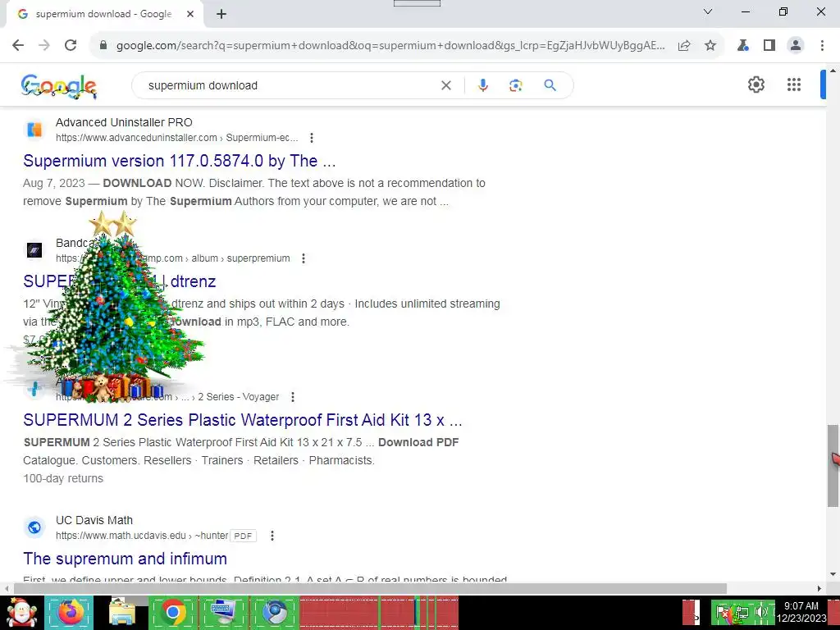Click the '2 Series - Voyager' breadcrumb
The height and width of the screenshot is (630, 840).
(239, 397)
